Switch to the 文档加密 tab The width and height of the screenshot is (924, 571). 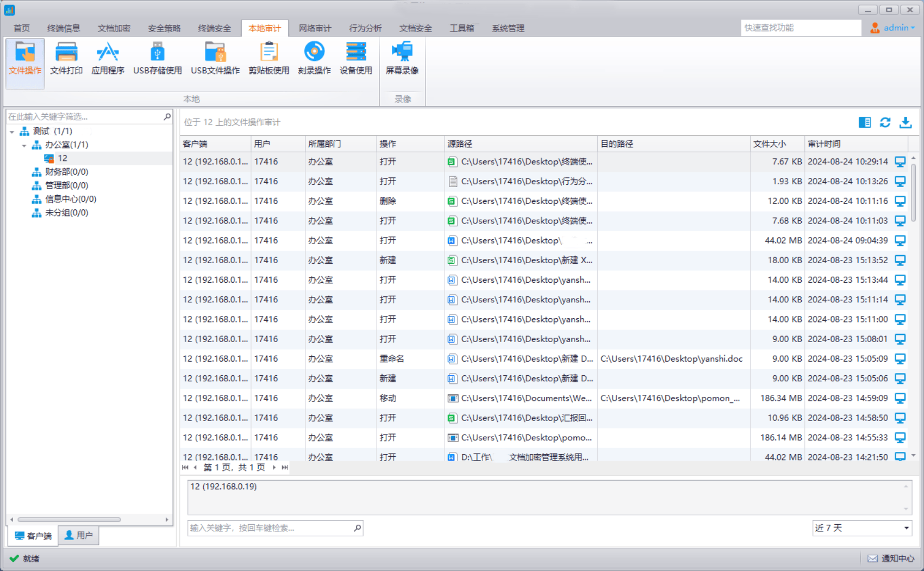[114, 28]
